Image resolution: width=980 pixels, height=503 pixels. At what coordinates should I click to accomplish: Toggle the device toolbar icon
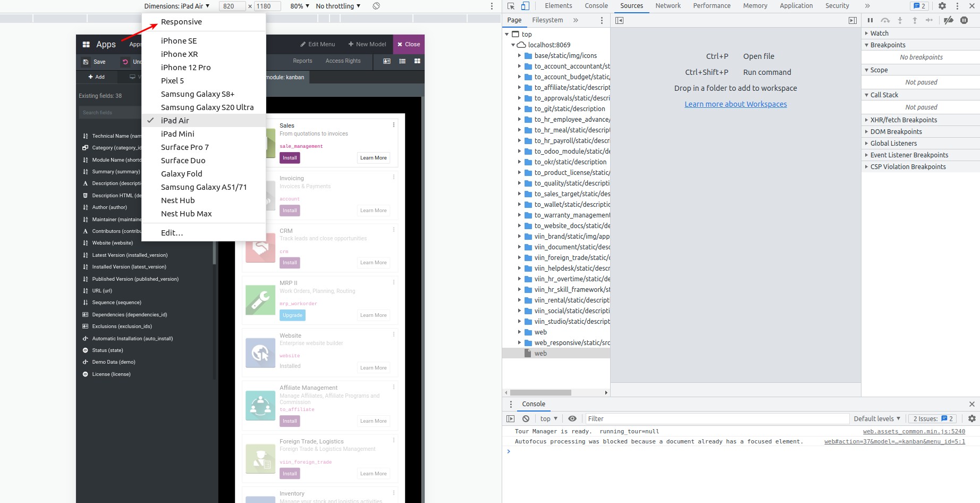point(525,6)
